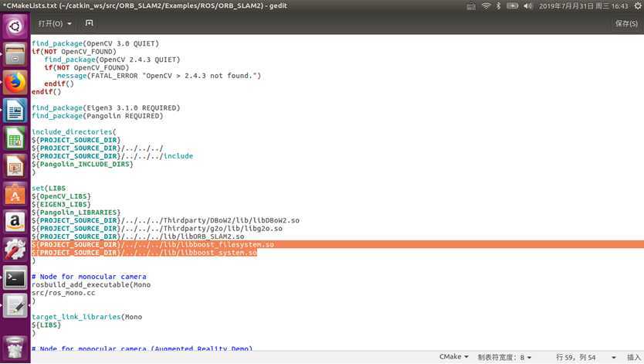This screenshot has height=364, width=644.
Task: Click the ${EIGEN3_LIBS} line
Action: pos(61,204)
